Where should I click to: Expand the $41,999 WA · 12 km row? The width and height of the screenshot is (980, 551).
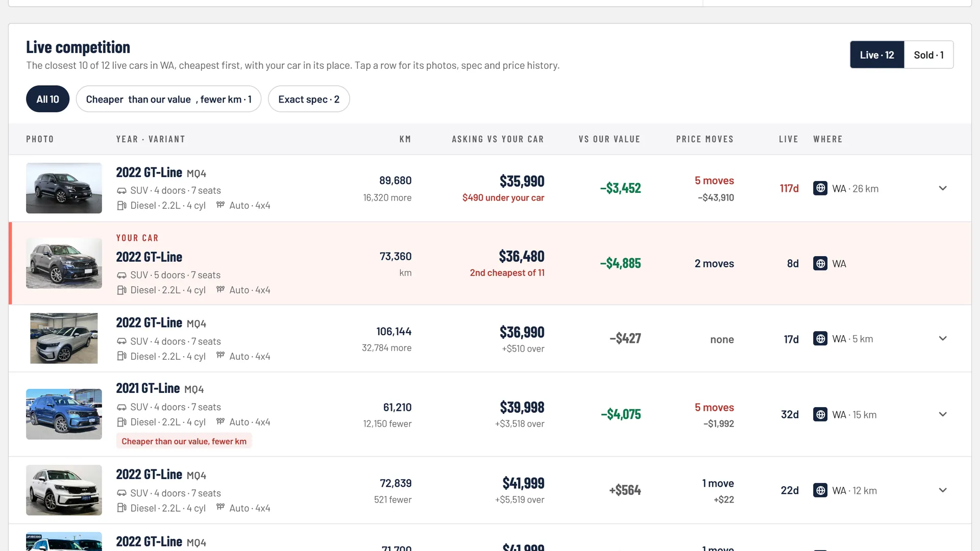pyautogui.click(x=943, y=490)
